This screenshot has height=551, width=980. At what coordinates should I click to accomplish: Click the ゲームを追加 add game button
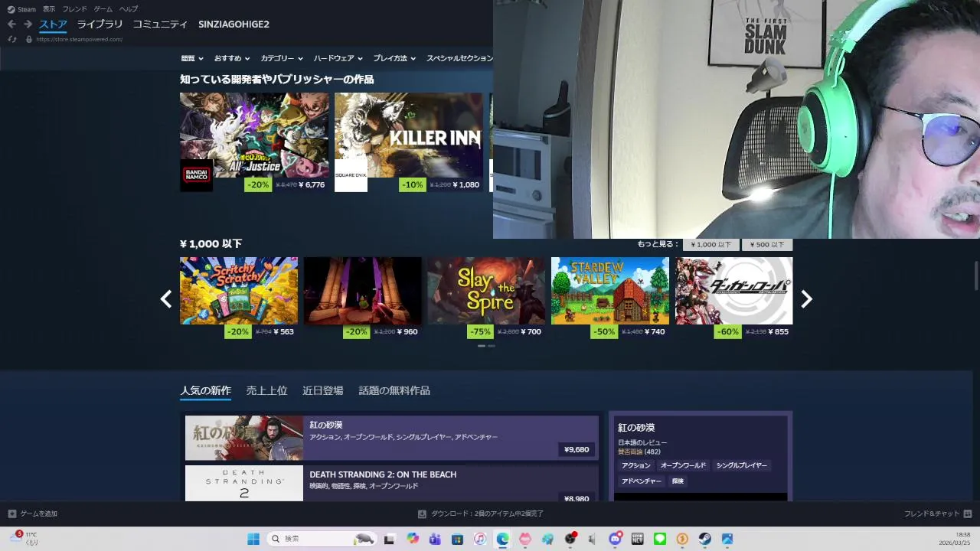(33, 514)
